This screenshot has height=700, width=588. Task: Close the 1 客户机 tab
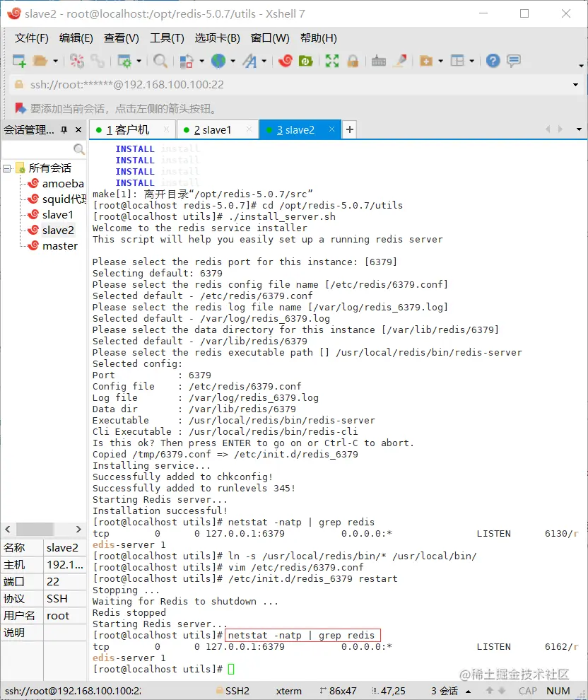point(166,129)
